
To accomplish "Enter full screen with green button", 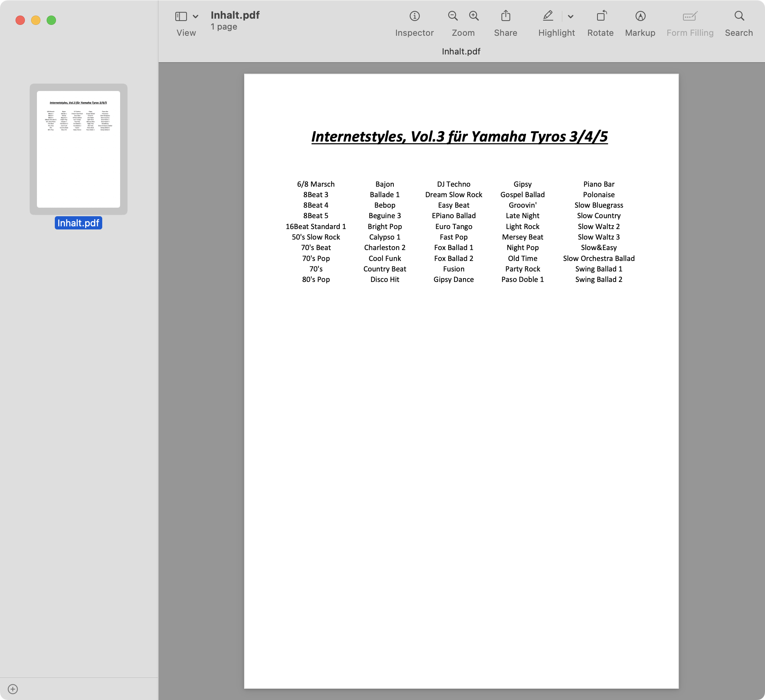I will [51, 20].
